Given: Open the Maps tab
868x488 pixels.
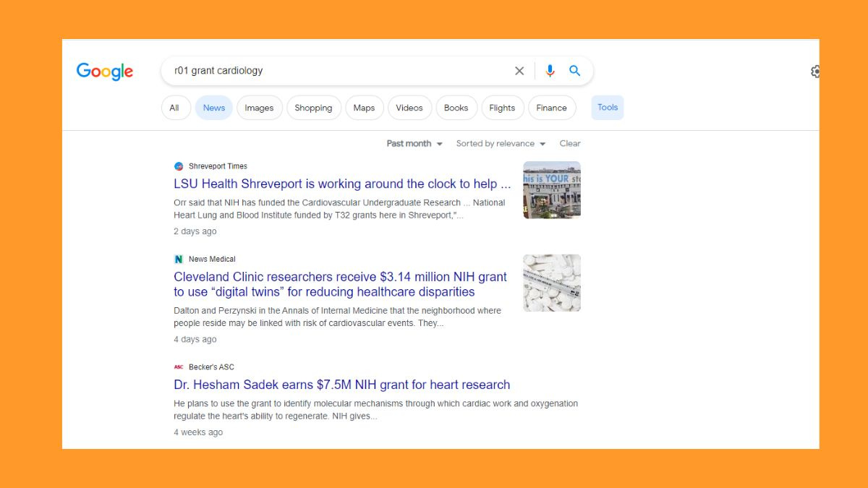Looking at the screenshot, I should (364, 108).
